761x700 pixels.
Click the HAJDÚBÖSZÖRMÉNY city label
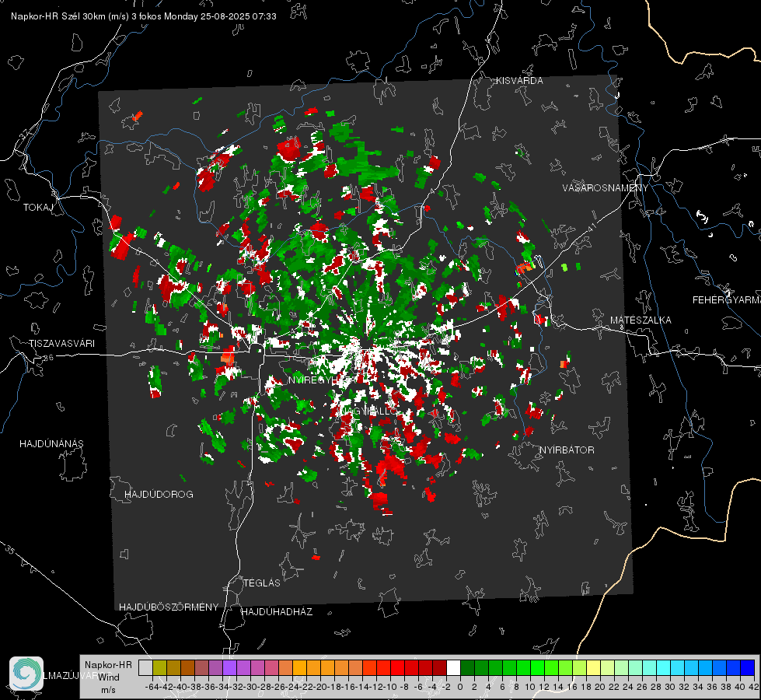(169, 607)
